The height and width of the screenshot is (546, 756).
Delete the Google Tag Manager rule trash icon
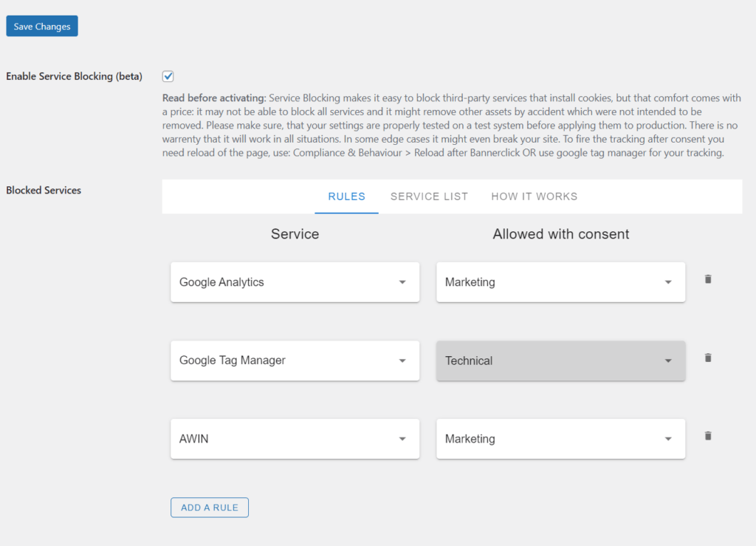[708, 358]
